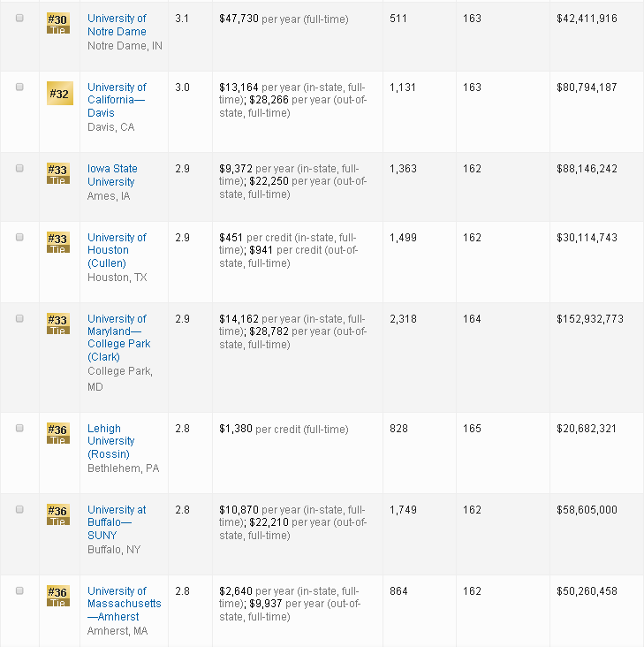Click the #36 Tie badge beside University at Buffalo
This screenshot has width=644, height=647.
pos(57,515)
